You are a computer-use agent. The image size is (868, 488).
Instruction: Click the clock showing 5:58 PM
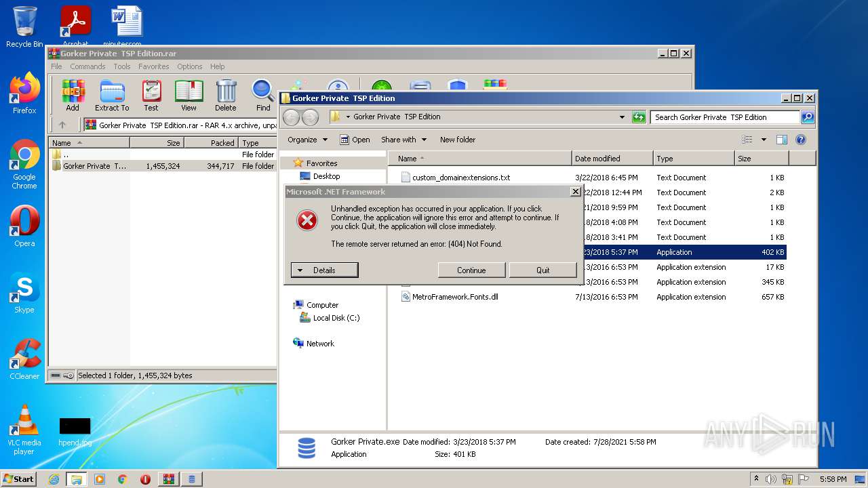pos(833,479)
